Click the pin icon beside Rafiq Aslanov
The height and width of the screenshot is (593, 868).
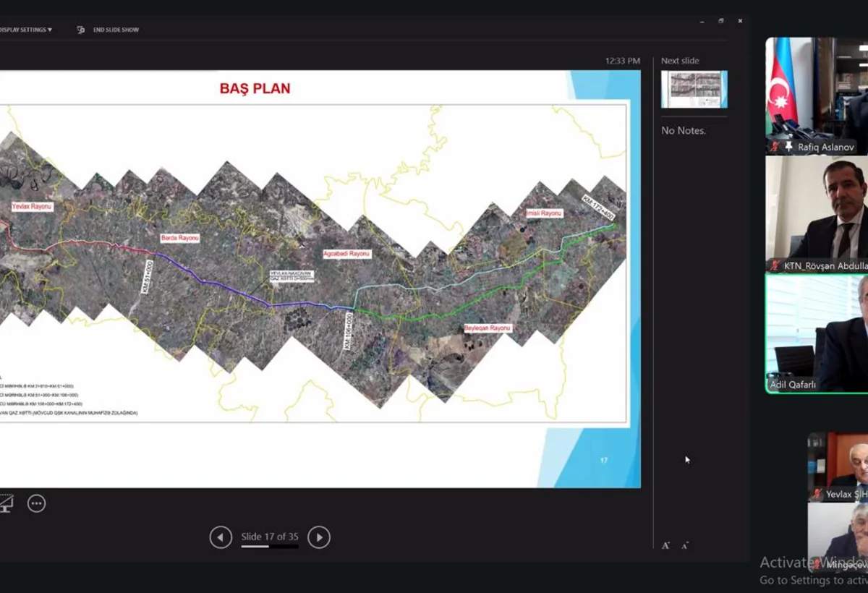click(x=788, y=147)
